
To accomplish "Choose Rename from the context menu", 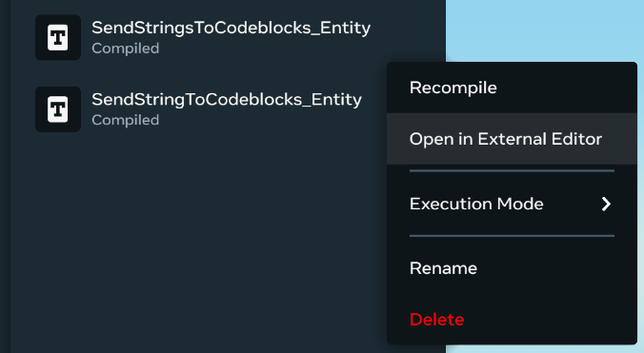I will pyautogui.click(x=512, y=268).
